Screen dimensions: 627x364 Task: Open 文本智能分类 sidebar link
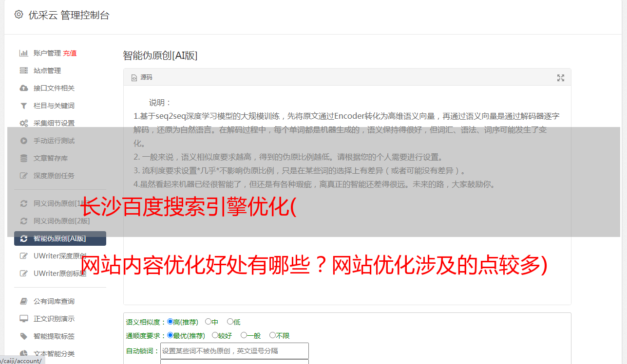tap(54, 354)
